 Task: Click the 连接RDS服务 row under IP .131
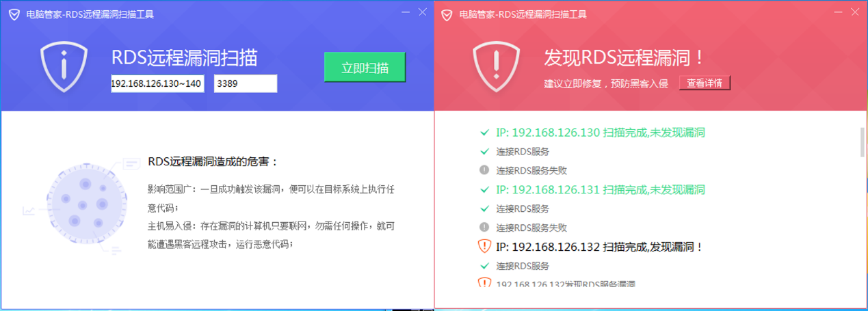(523, 208)
